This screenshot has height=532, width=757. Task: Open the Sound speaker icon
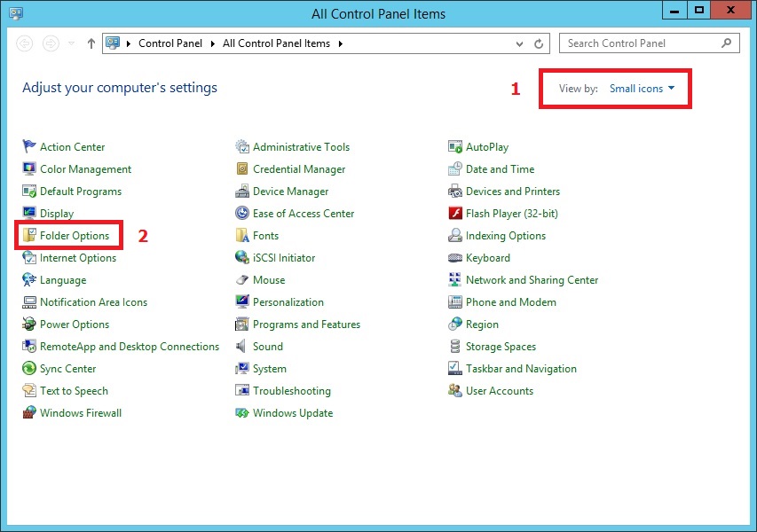[242, 347]
